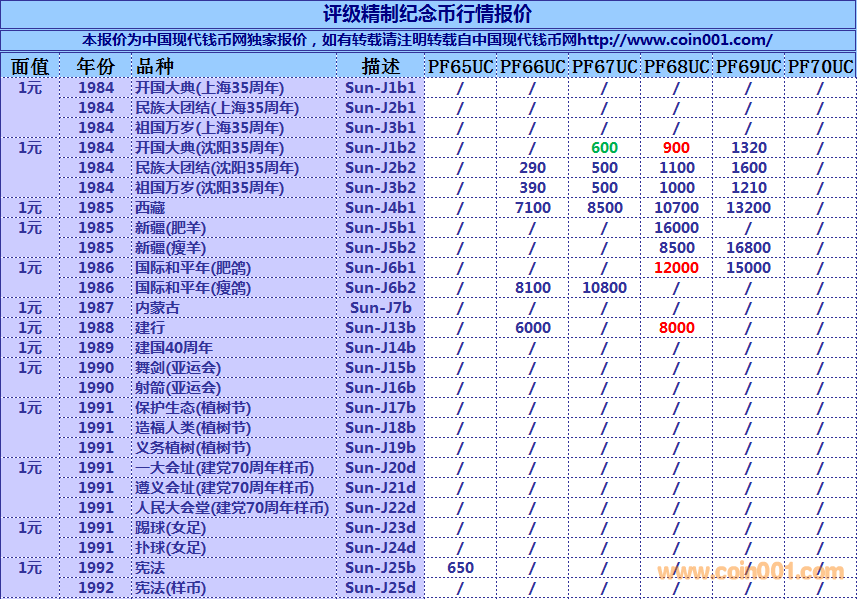Click the 品种 column header
This screenshot has height=599, width=857.
click(155, 66)
